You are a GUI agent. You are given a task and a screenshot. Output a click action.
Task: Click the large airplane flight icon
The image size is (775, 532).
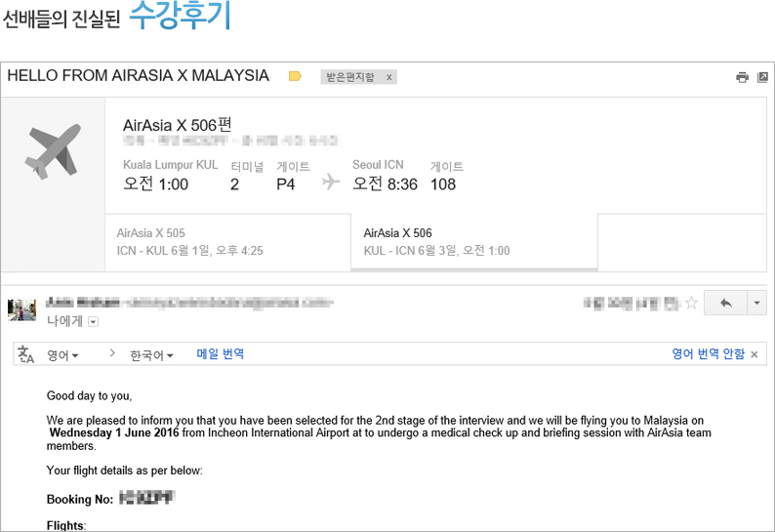[x=53, y=150]
